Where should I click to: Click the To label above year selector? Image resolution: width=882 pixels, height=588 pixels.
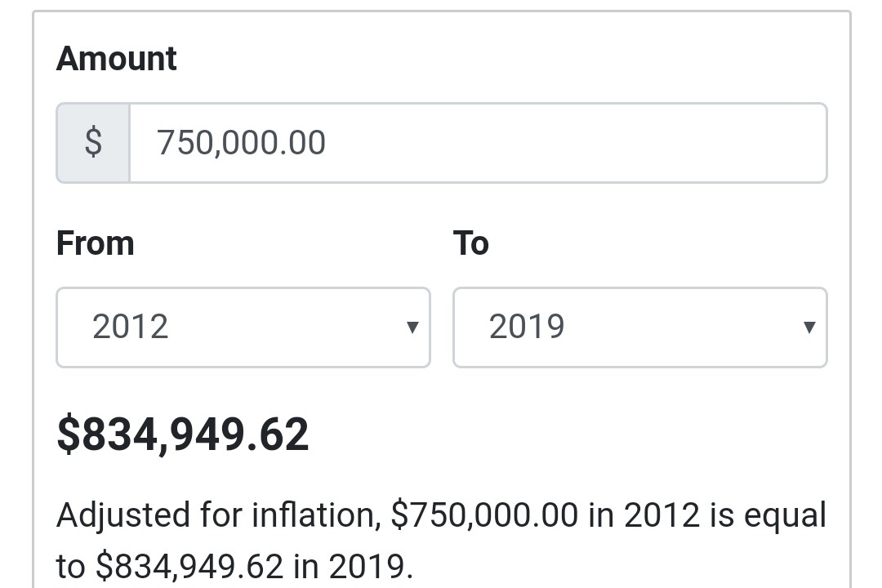[x=470, y=243]
